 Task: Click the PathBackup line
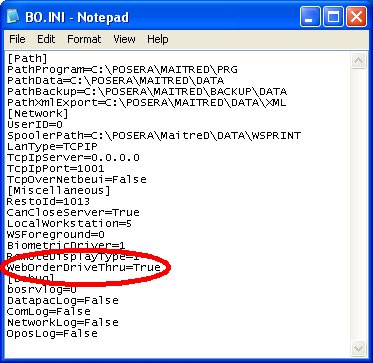pyautogui.click(x=147, y=92)
